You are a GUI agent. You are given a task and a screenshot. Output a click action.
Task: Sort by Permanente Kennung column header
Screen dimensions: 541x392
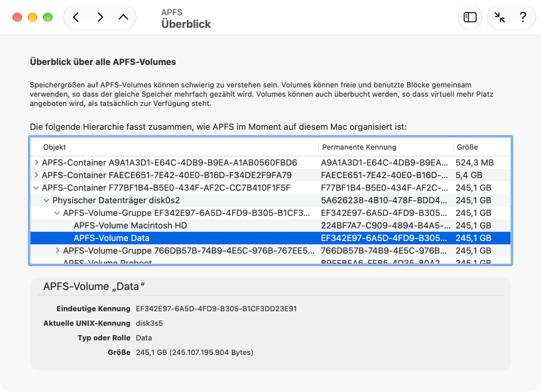tap(385, 147)
